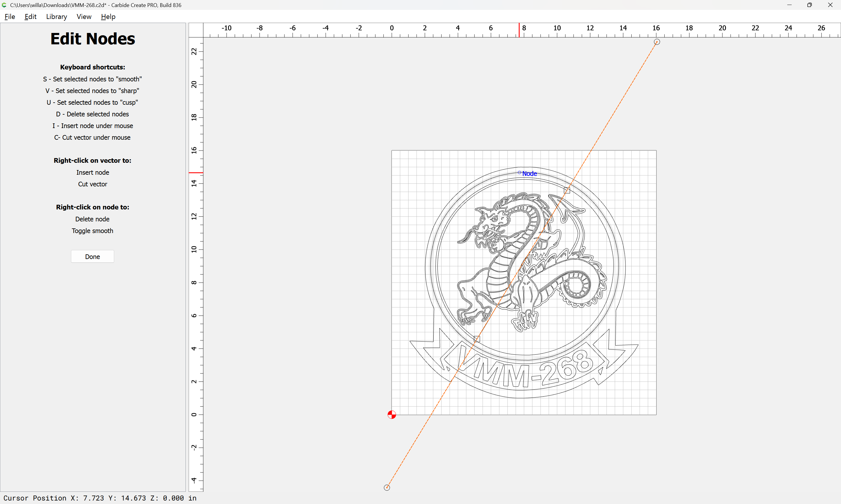Image resolution: width=841 pixels, height=504 pixels.
Task: Select the square node at the circle's upper right
Action: (567, 190)
